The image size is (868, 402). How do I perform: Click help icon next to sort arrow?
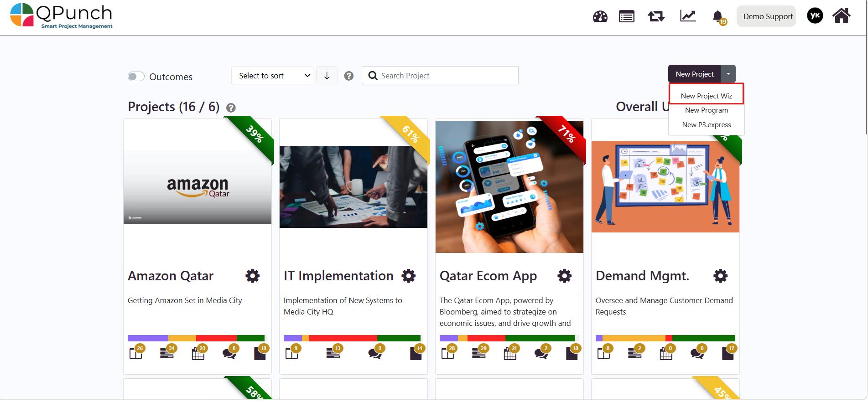[x=348, y=76]
